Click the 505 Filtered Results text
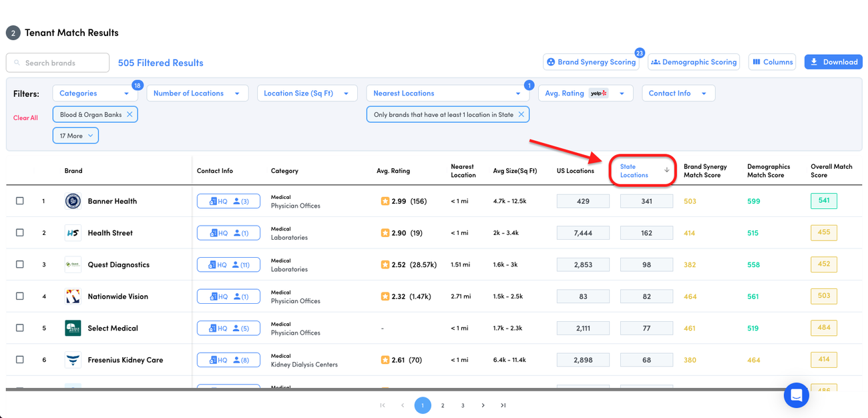The image size is (868, 418). (x=161, y=63)
